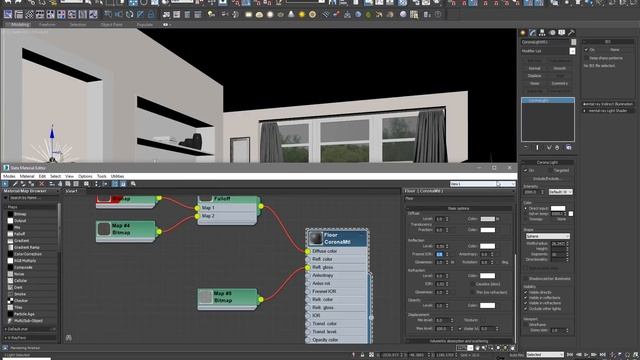Toggle Shadowcatcher illuminator checkbox
The image size is (640, 360).
coord(526,278)
